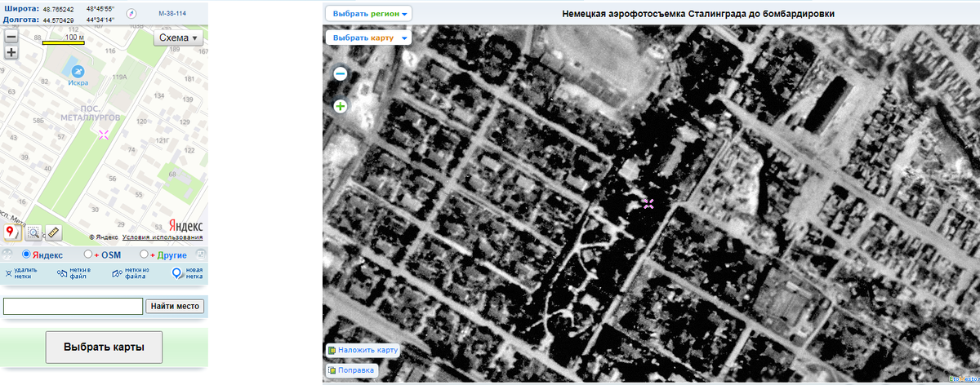Click the Яндекс logo on map

pyautogui.click(x=185, y=226)
